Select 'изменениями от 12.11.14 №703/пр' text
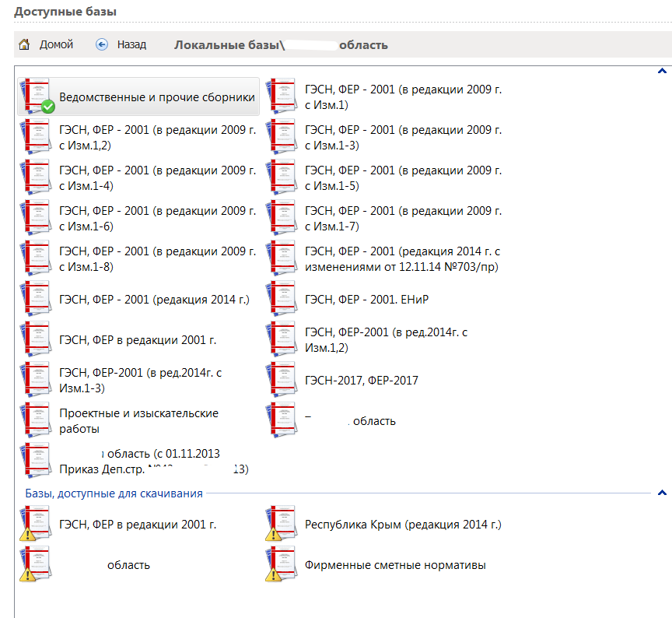The image size is (672, 618). pos(401,267)
